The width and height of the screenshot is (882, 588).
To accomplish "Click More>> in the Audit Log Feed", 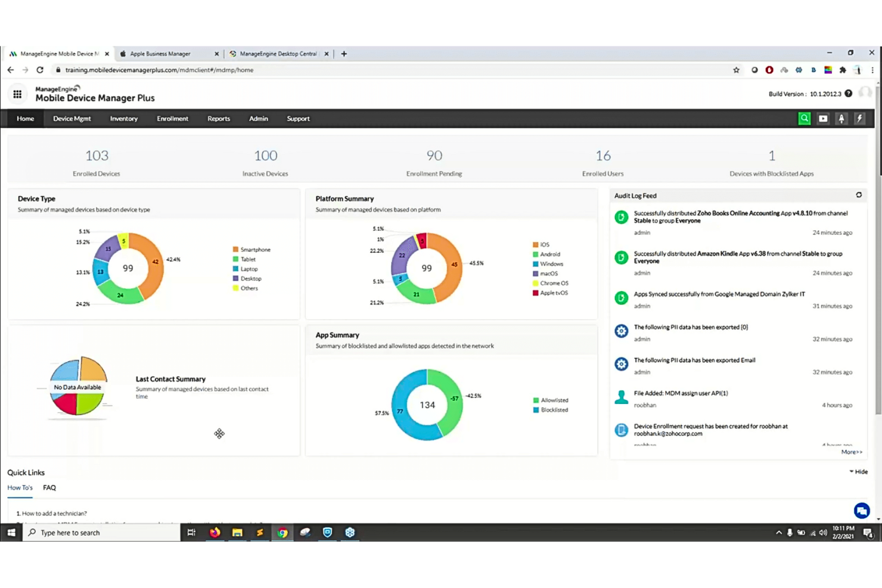I will 852,452.
